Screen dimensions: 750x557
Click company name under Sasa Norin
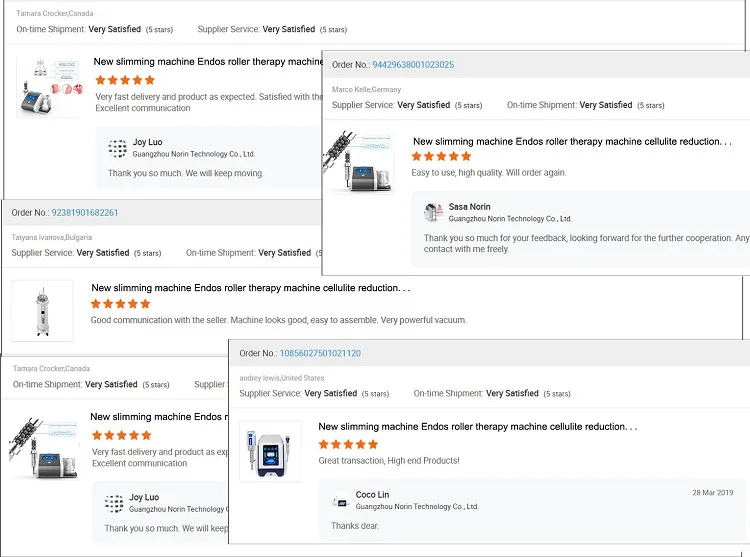510,219
